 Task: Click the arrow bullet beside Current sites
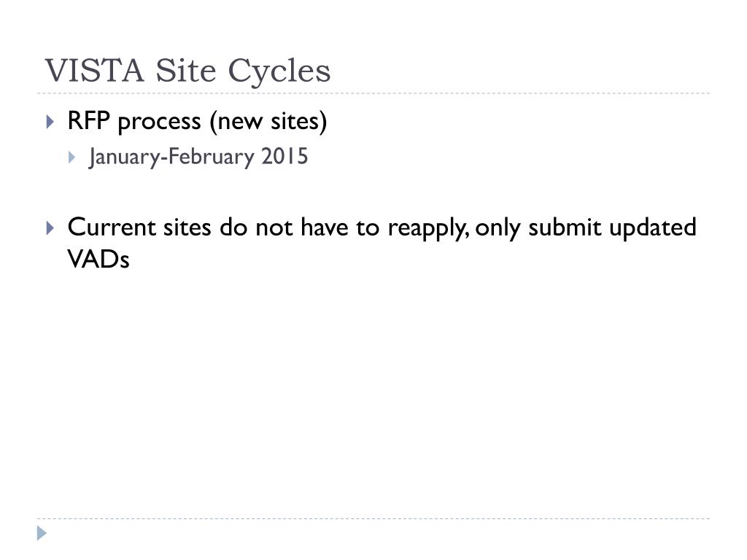(50, 227)
